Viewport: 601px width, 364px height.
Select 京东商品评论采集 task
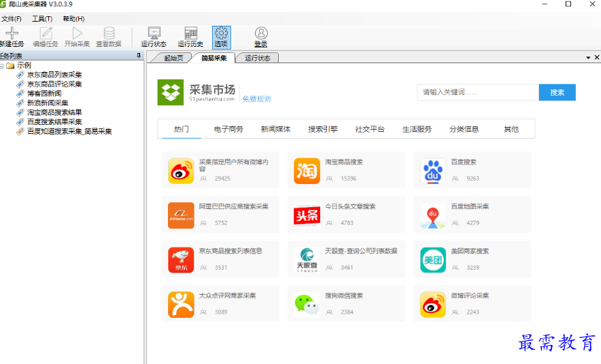tap(54, 84)
